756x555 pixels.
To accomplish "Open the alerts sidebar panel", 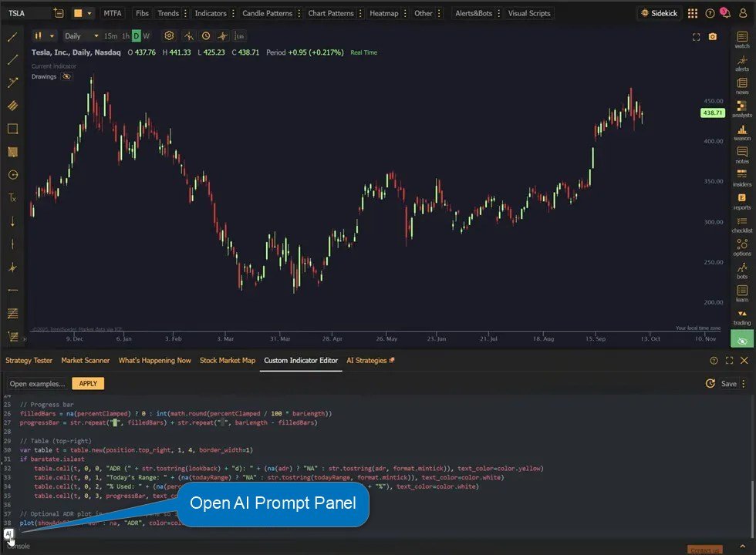I will [742, 62].
